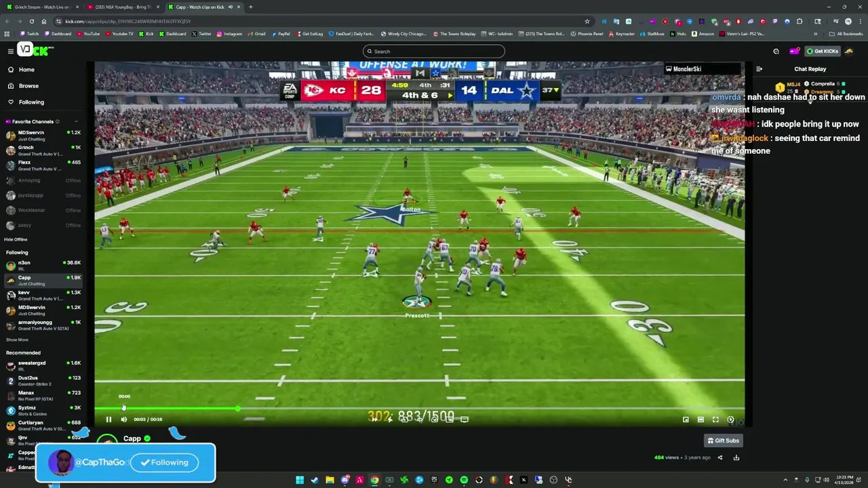Open armaniyoungg channel under Following
The image size is (868, 488).
tap(43, 325)
